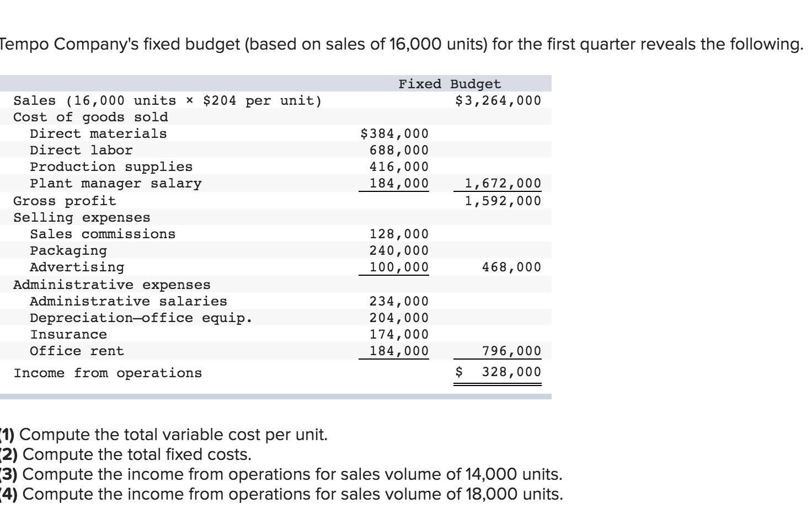Select the Sales commissions label
812x514 pixels.
(x=103, y=234)
